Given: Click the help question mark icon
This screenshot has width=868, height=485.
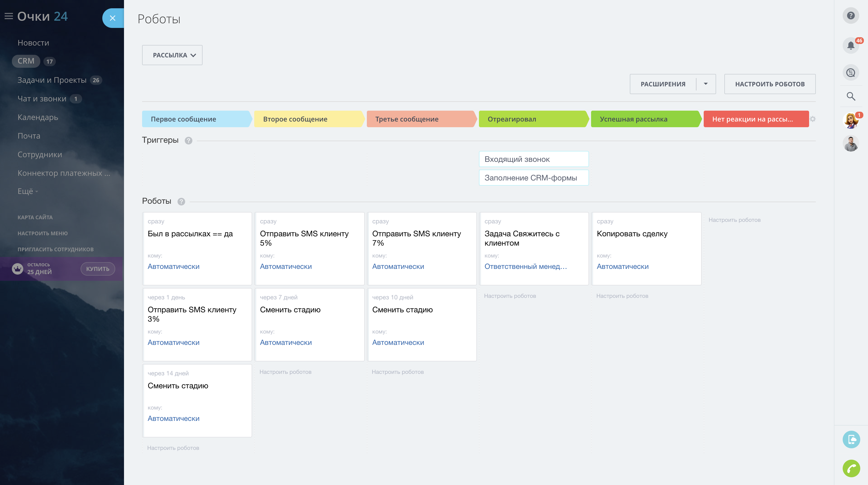Looking at the screenshot, I should click(x=850, y=16).
